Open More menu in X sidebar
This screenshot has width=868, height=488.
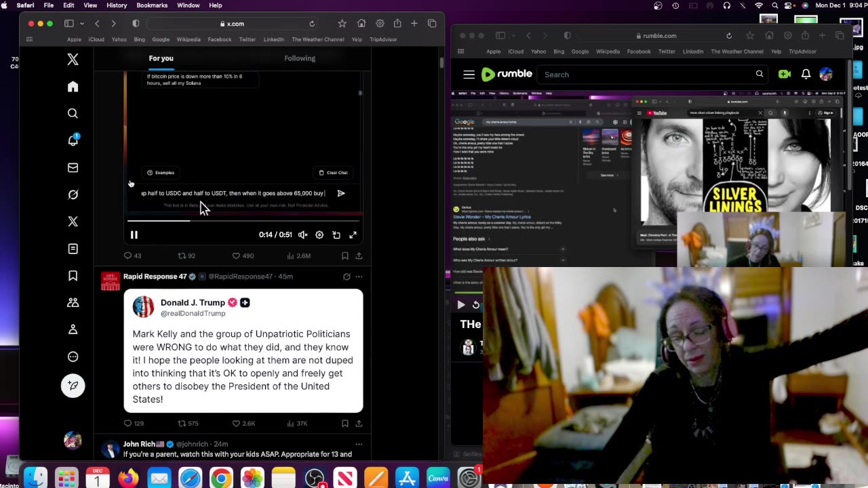[x=73, y=357]
